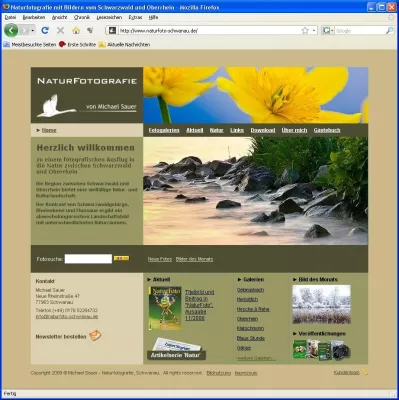The width and height of the screenshot is (399, 400).
Task: Open the Erste Schritte bookmark
Action: pos(77,44)
